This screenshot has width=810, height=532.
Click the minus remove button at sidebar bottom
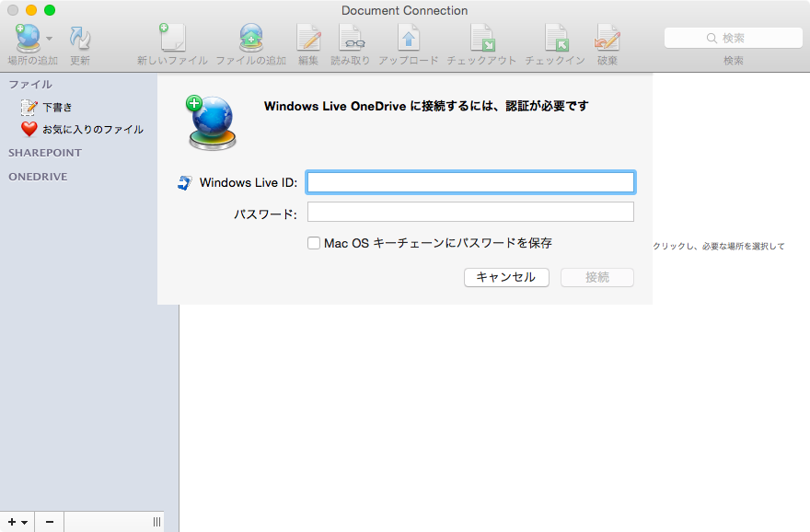50,522
